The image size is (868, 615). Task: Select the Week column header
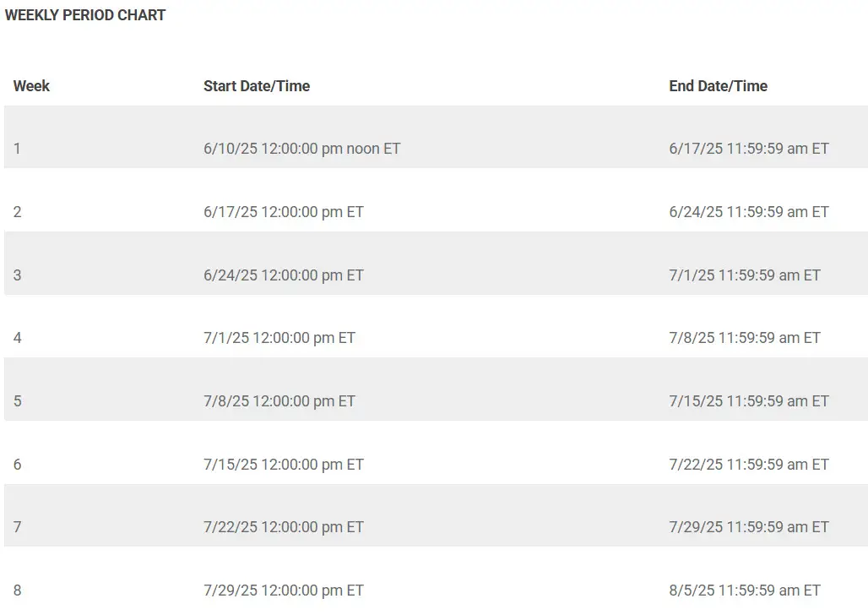pyautogui.click(x=31, y=86)
